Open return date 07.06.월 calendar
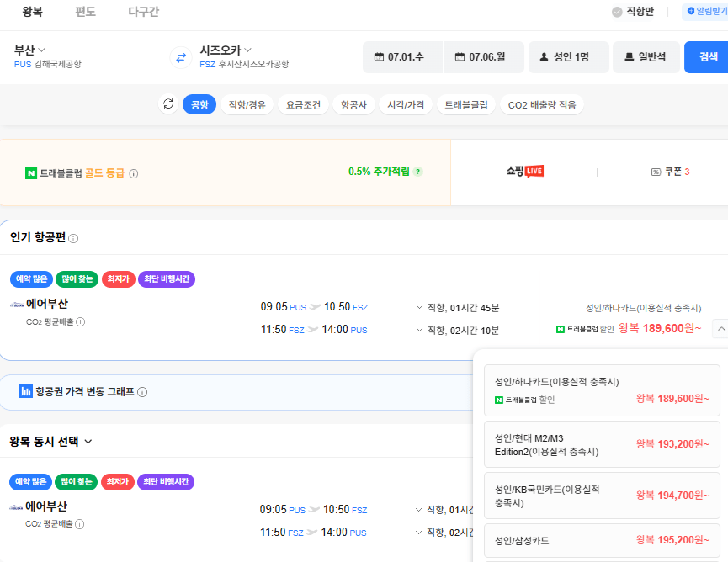Viewport: 728px width, 562px height. (484, 57)
